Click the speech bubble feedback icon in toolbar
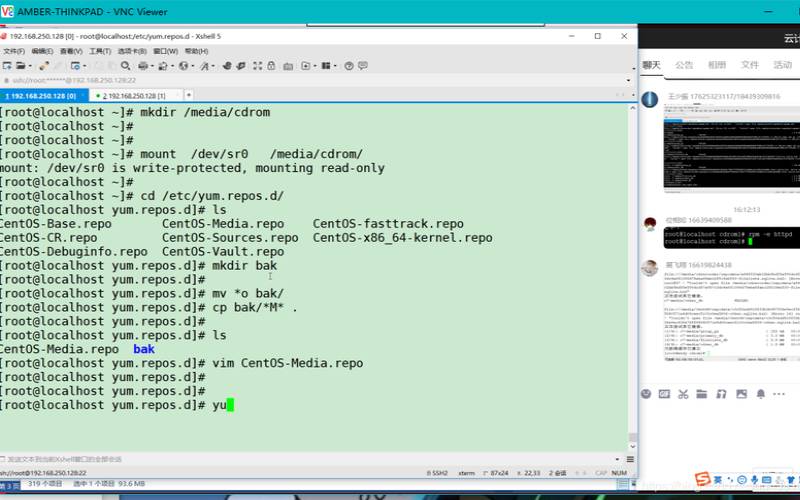The width and height of the screenshot is (800, 500). tap(363, 66)
